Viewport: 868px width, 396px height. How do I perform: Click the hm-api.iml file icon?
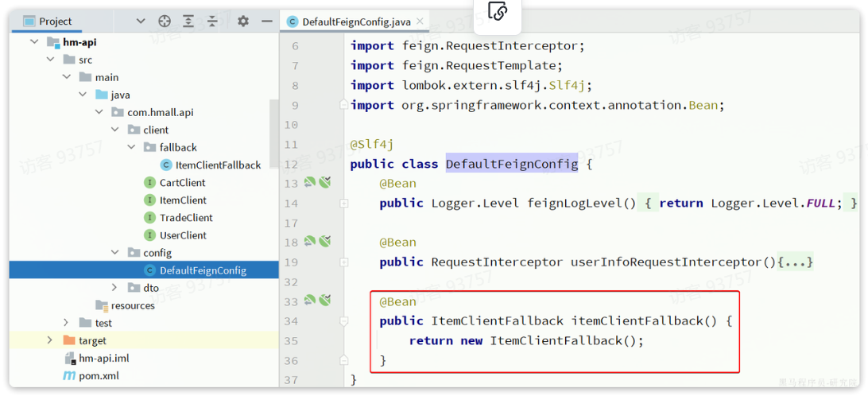(69, 359)
